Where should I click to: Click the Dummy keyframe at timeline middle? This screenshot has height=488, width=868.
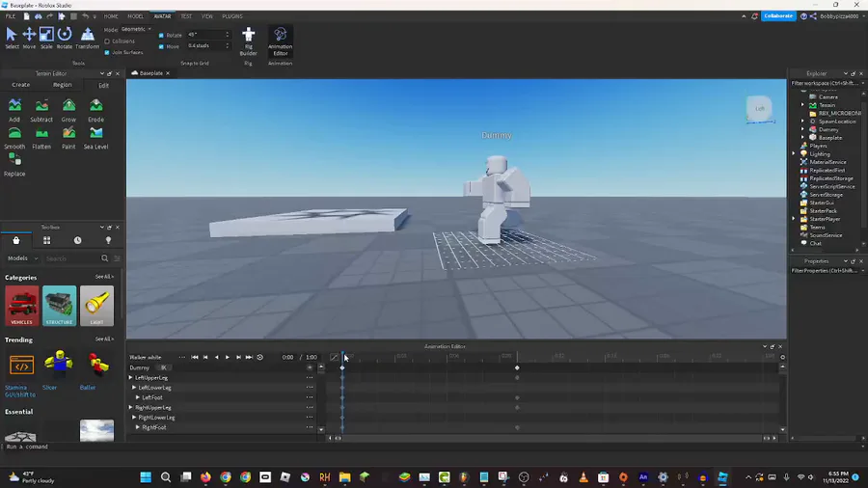[517, 368]
